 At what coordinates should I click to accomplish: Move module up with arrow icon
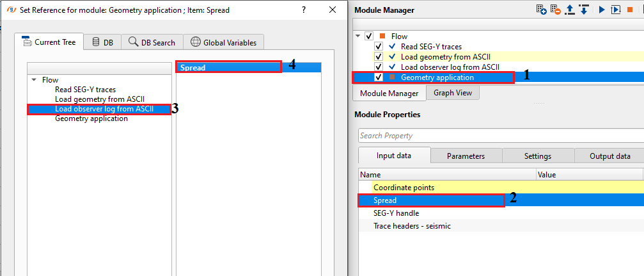click(570, 10)
